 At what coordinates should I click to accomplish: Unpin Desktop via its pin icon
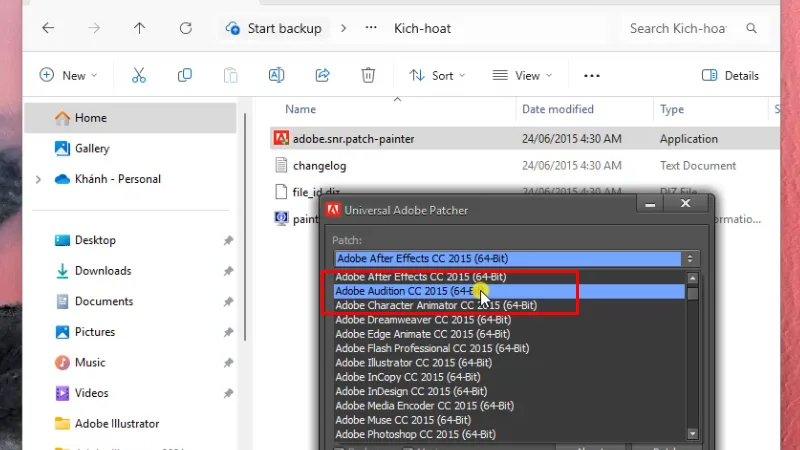(x=228, y=240)
